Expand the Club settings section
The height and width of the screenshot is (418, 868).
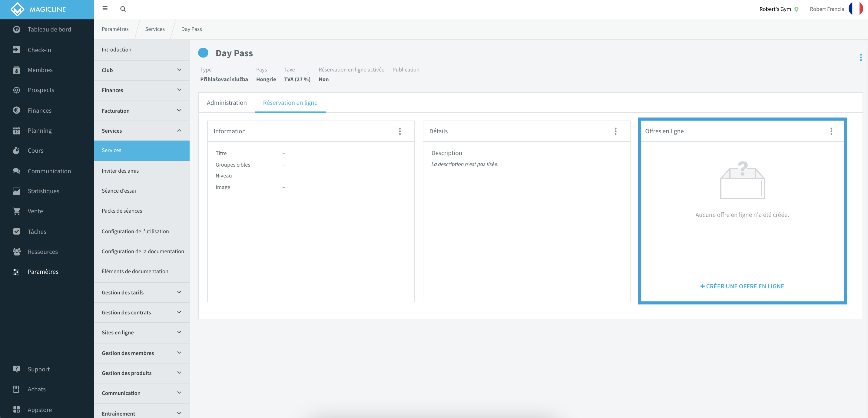(x=142, y=70)
